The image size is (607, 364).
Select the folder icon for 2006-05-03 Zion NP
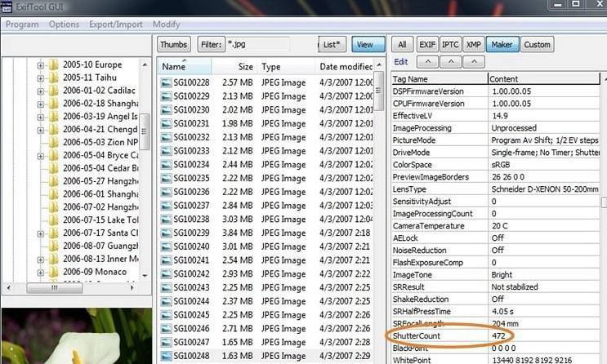[53, 142]
